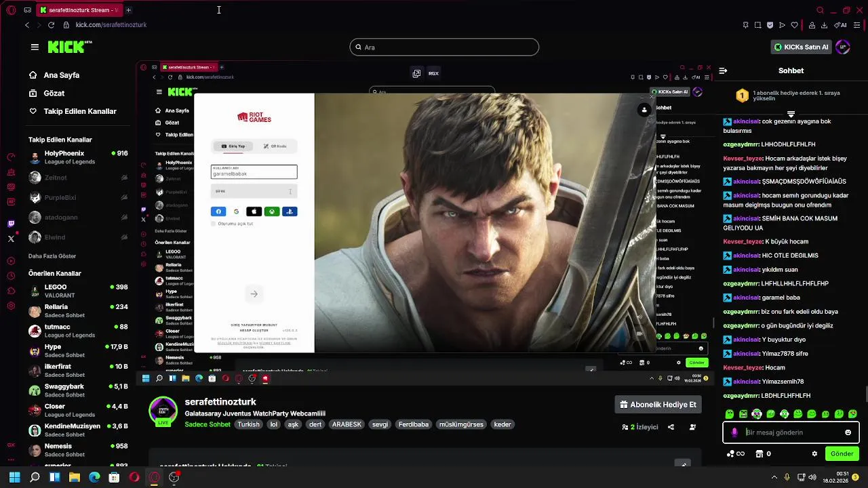The width and height of the screenshot is (868, 488).
Task: Expand the gift leaderboard arrow in chat
Action: [x=791, y=114]
